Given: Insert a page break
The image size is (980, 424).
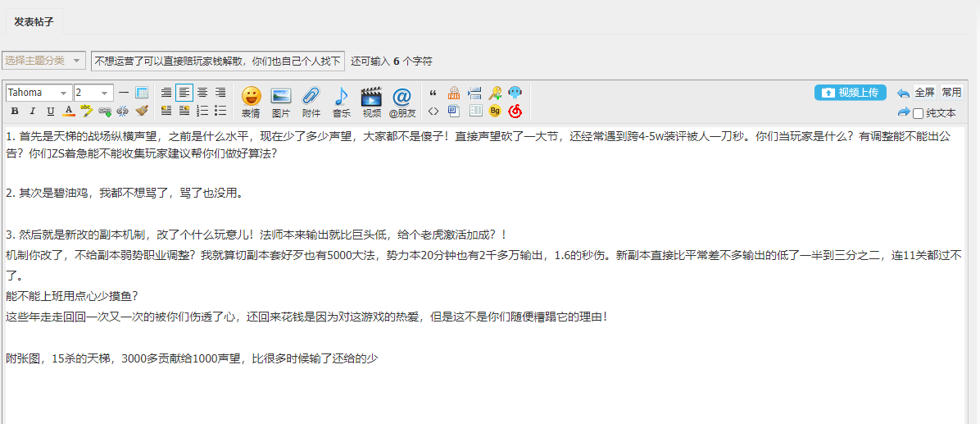Looking at the screenshot, I should pyautogui.click(x=474, y=93).
